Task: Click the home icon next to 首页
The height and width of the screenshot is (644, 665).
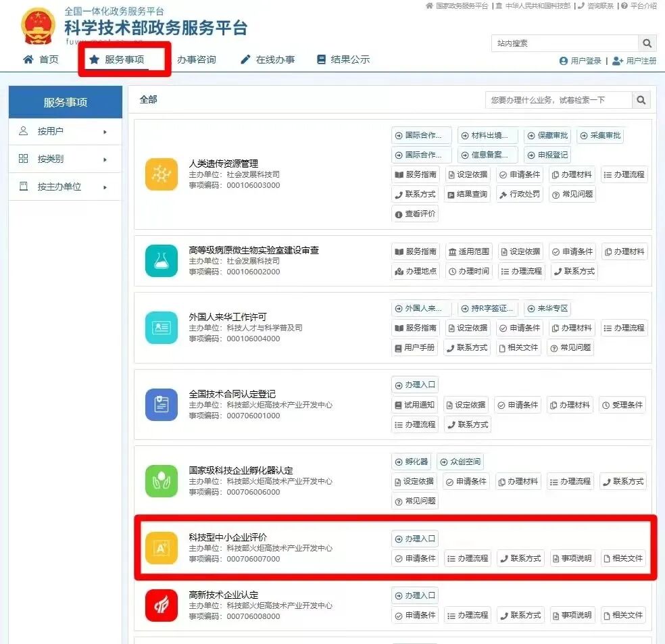Action: pos(28,59)
